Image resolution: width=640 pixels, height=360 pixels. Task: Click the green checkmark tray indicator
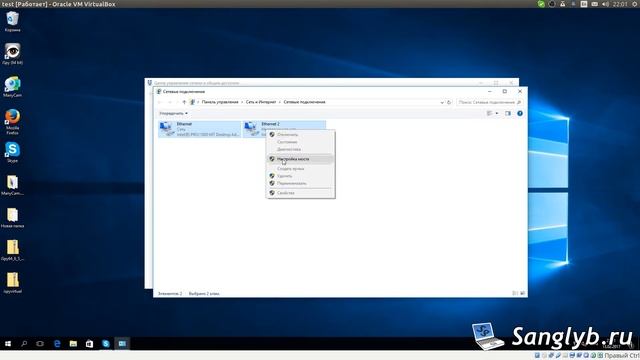(x=541, y=4)
